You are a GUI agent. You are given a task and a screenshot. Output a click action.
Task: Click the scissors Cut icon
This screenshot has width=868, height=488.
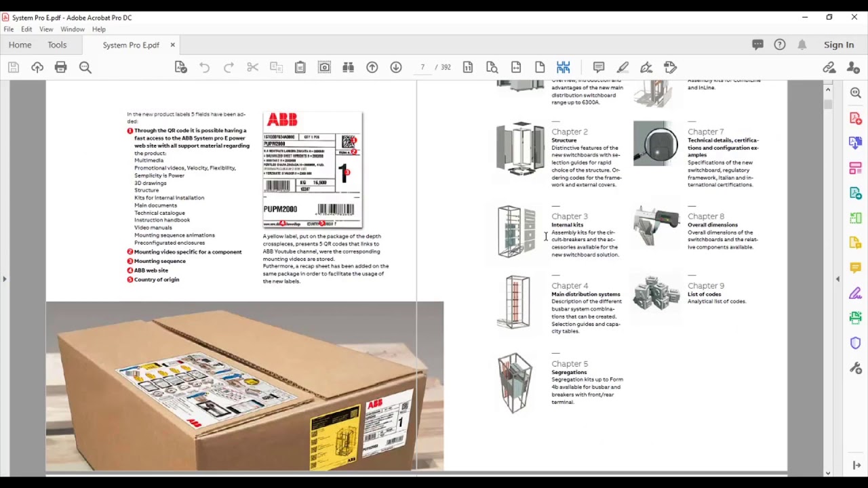pyautogui.click(x=252, y=67)
